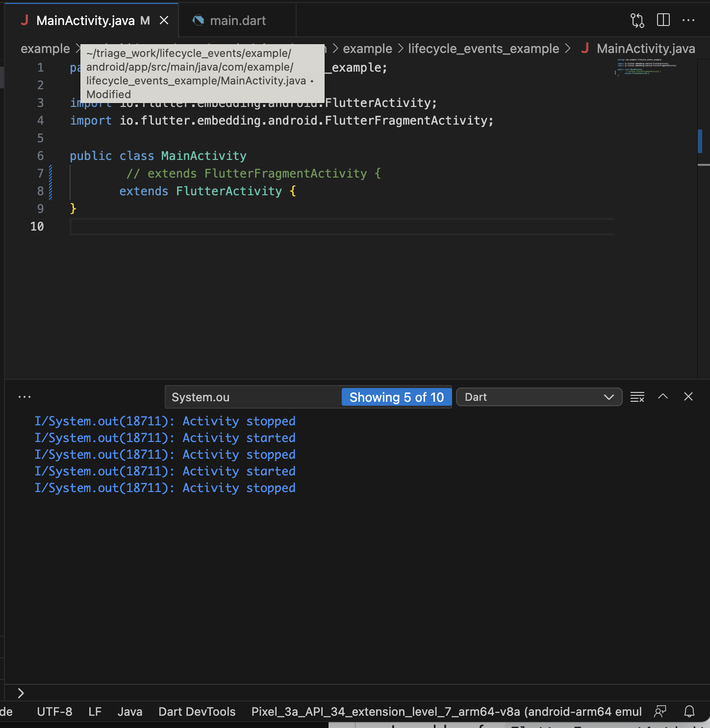Open panel views ellipsis menu
The height and width of the screenshot is (728, 710).
(24, 397)
